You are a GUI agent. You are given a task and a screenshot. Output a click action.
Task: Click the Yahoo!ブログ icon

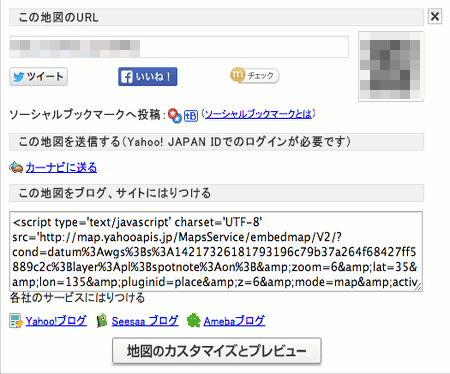point(16,321)
